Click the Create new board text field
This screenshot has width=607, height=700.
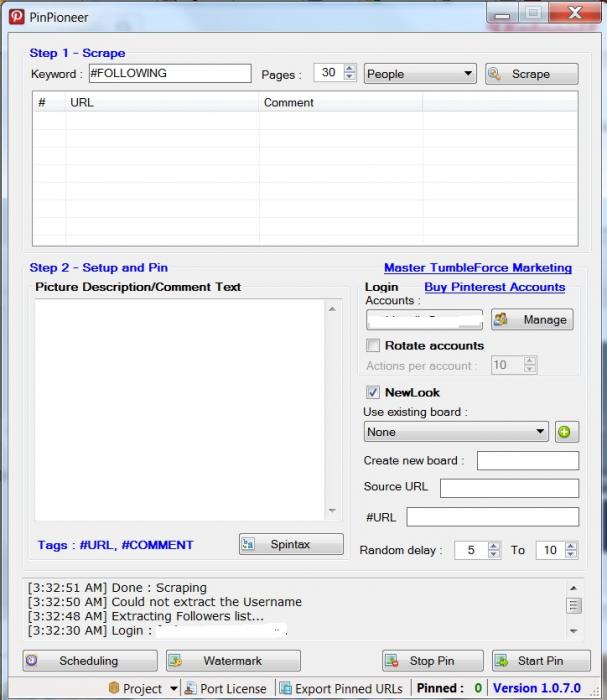coord(528,460)
